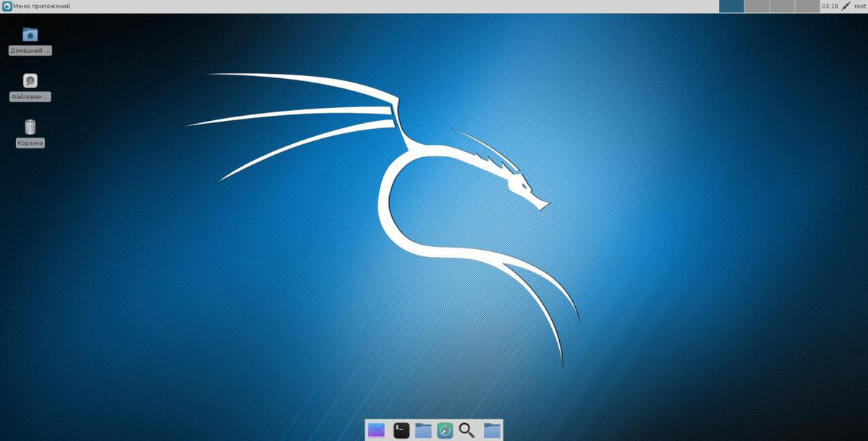Click the network connection plug icon
Viewport: 868px width, 441px height.
click(x=846, y=7)
